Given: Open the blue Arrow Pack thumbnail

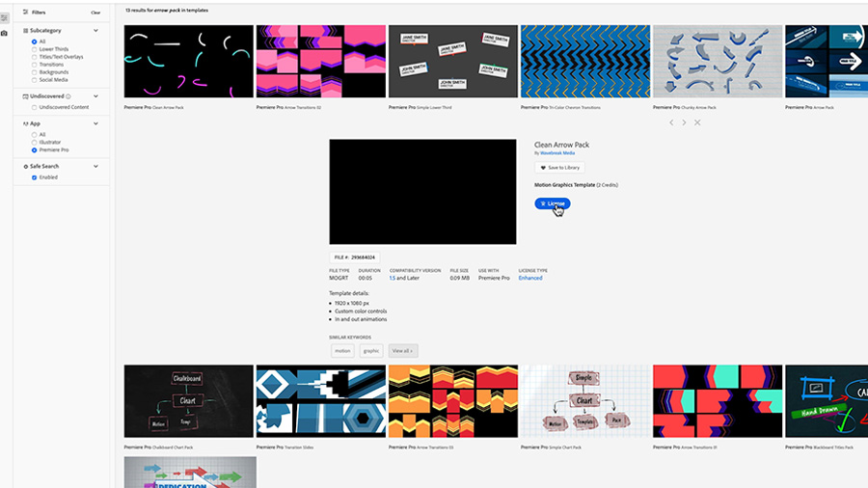Looking at the screenshot, I should point(827,62).
